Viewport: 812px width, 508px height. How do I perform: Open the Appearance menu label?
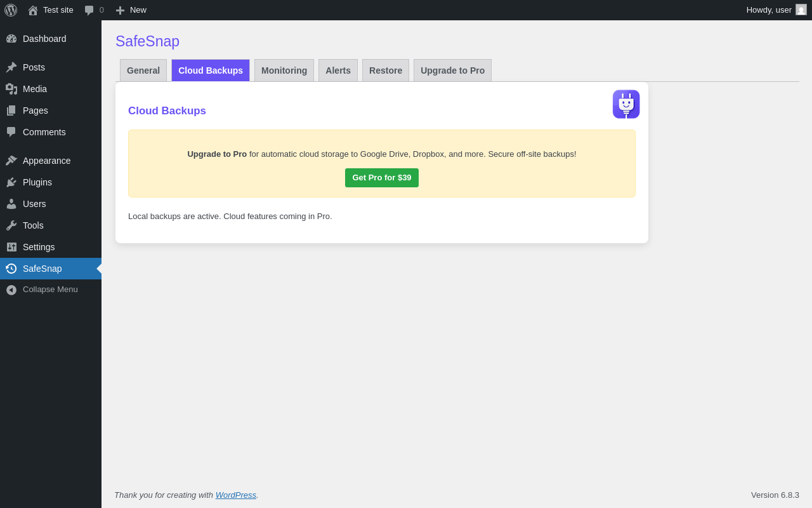click(47, 161)
